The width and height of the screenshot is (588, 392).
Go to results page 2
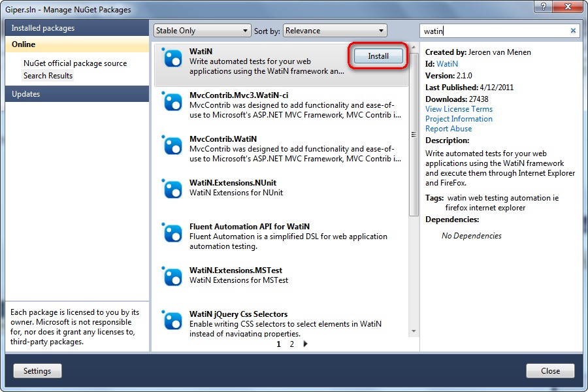coord(292,344)
